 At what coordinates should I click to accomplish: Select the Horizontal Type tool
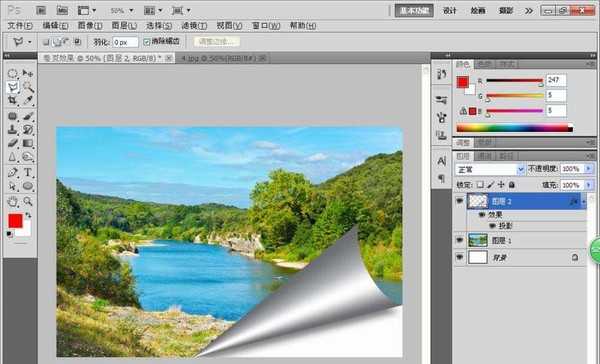point(28,172)
